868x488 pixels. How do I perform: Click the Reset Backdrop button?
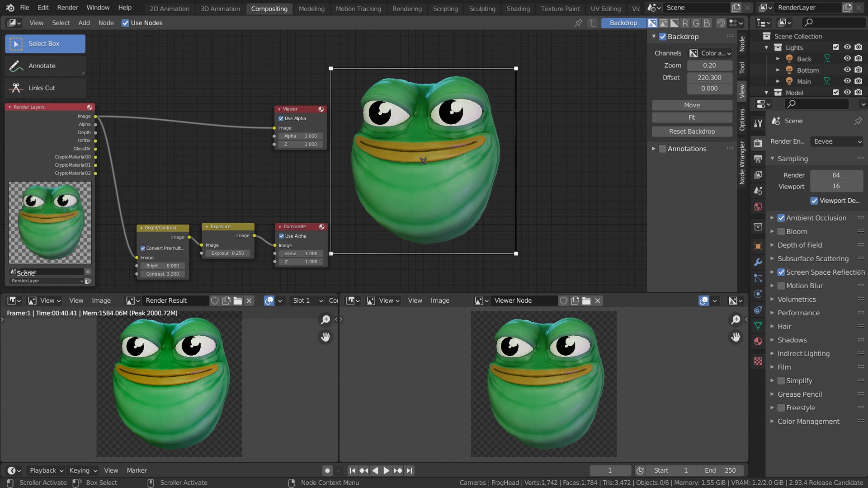coord(692,131)
